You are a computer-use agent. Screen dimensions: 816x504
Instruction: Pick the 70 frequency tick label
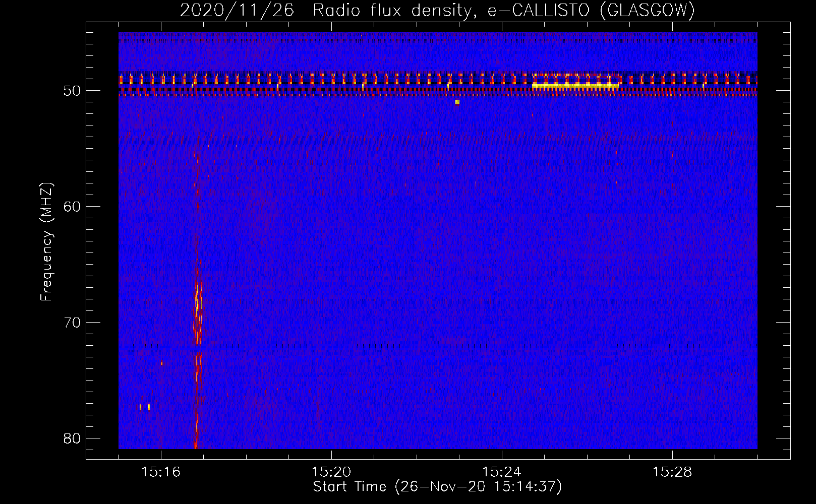pyautogui.click(x=73, y=323)
